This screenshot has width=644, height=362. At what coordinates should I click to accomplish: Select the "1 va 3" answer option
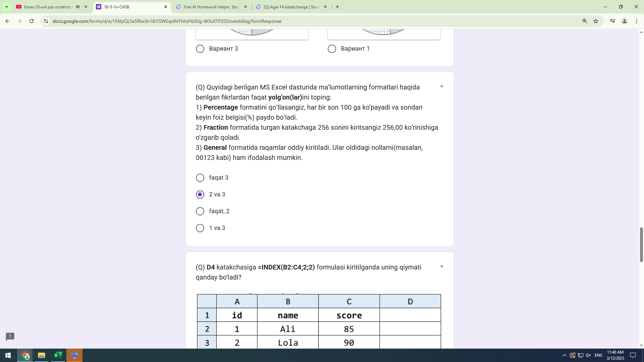(200, 228)
